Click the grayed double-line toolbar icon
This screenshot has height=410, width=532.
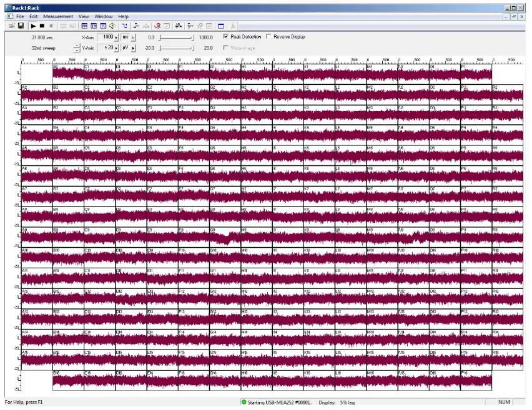click(63, 26)
